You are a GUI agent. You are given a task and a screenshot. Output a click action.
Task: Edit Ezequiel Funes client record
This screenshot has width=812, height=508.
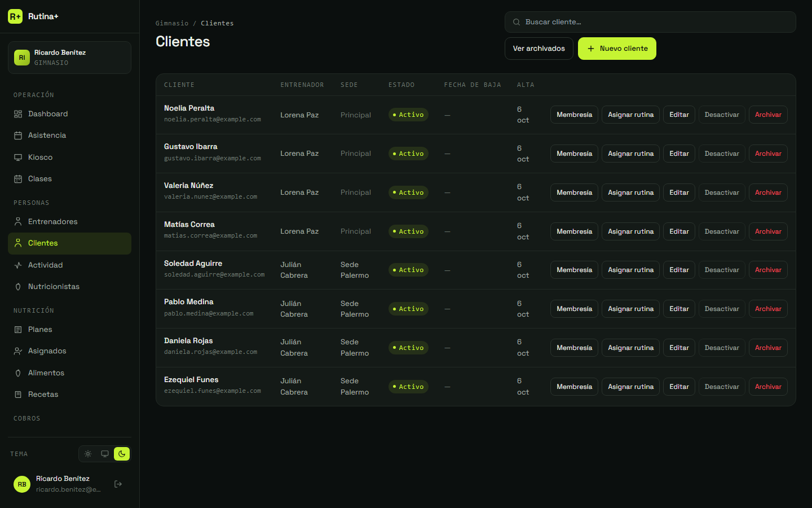(x=679, y=387)
